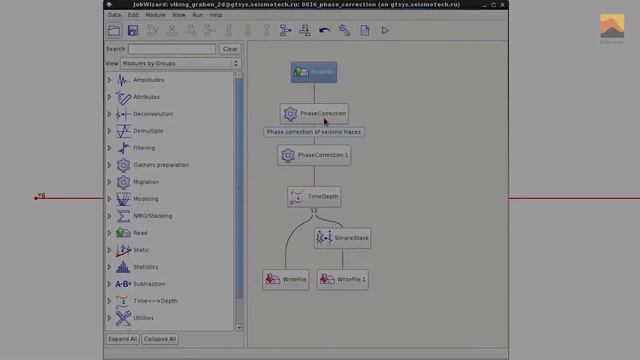Expand the Statistics tree group

pos(109,267)
